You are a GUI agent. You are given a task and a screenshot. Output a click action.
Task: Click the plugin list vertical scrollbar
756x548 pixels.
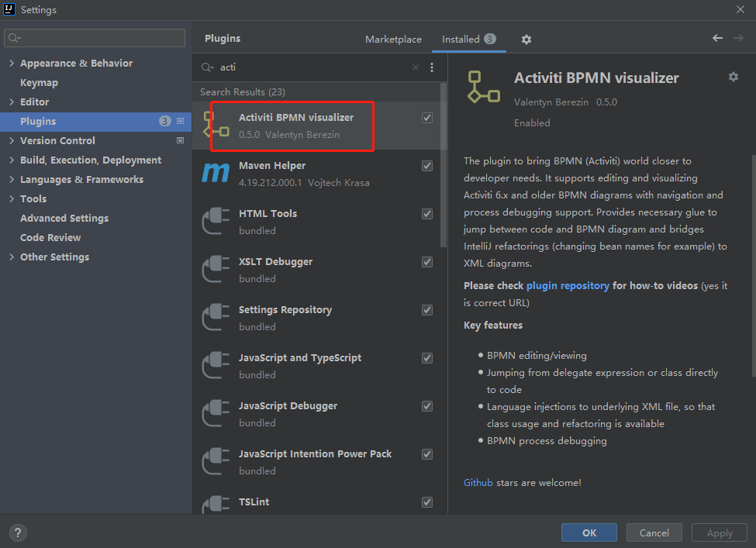[444, 165]
